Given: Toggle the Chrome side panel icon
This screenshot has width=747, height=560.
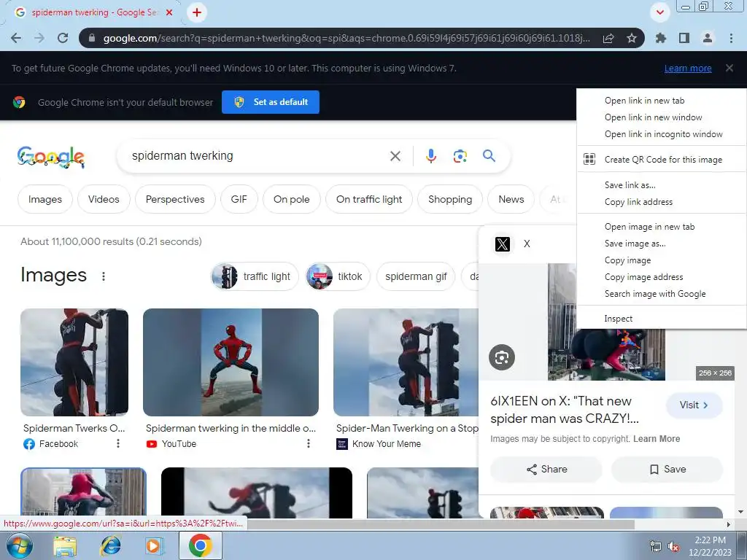Looking at the screenshot, I should tap(684, 38).
